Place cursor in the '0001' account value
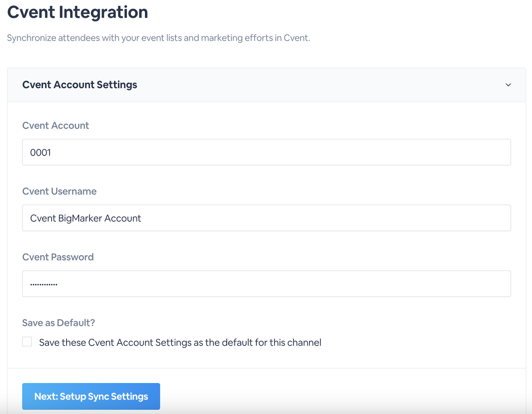Screen dimensions: 532x414 (x=41, y=153)
